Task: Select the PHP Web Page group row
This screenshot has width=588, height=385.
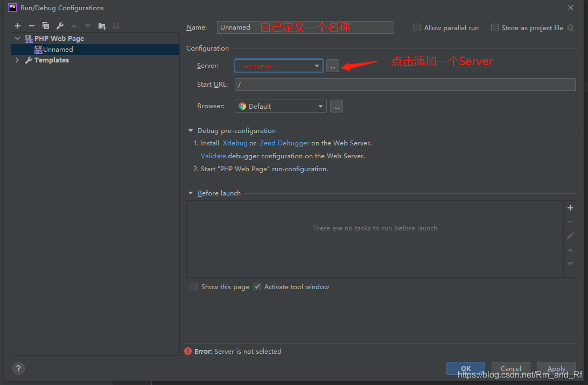Action: pos(95,39)
